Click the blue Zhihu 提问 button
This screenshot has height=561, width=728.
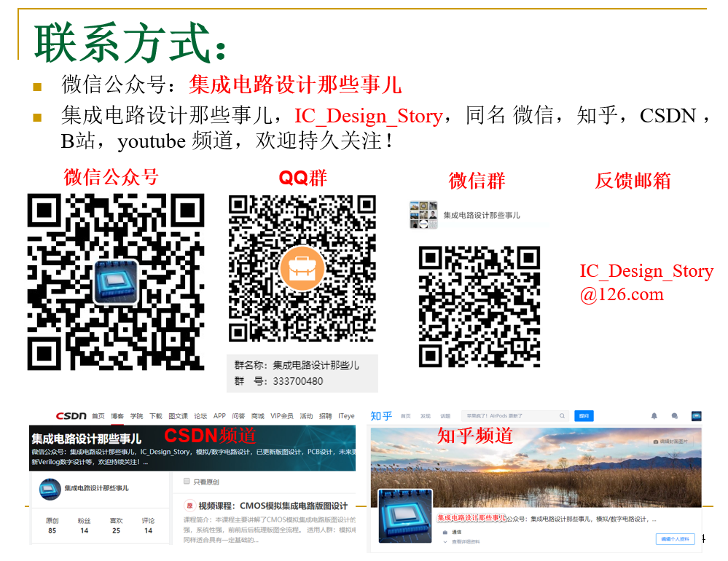pyautogui.click(x=584, y=416)
